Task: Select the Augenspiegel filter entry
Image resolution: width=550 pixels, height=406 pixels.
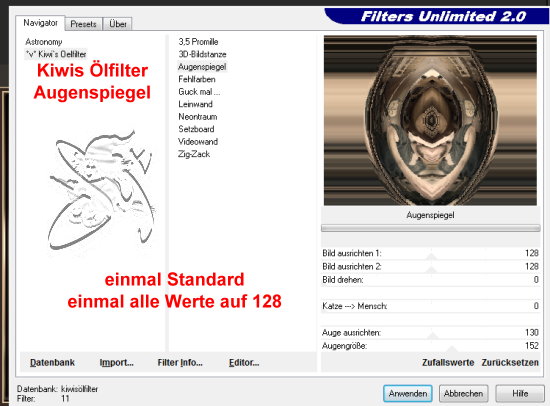Action: pyautogui.click(x=202, y=67)
